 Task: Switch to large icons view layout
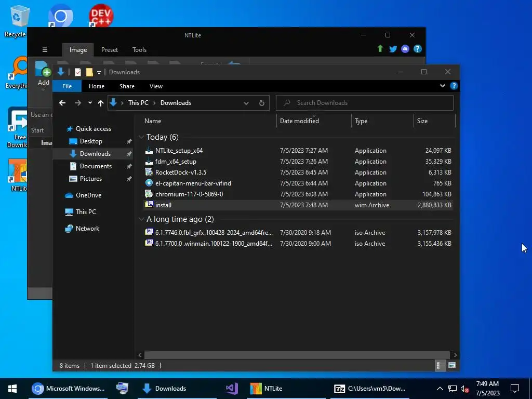451,365
